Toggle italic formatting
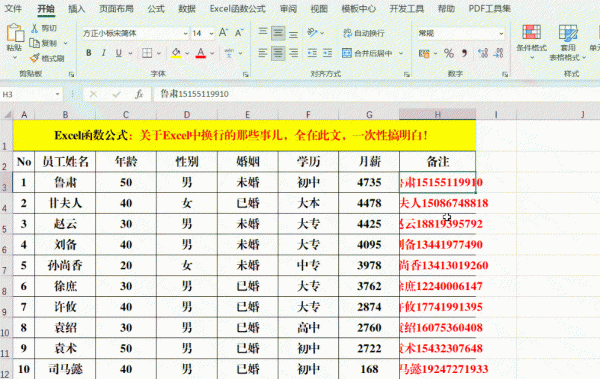The image size is (600, 379). 103,53
